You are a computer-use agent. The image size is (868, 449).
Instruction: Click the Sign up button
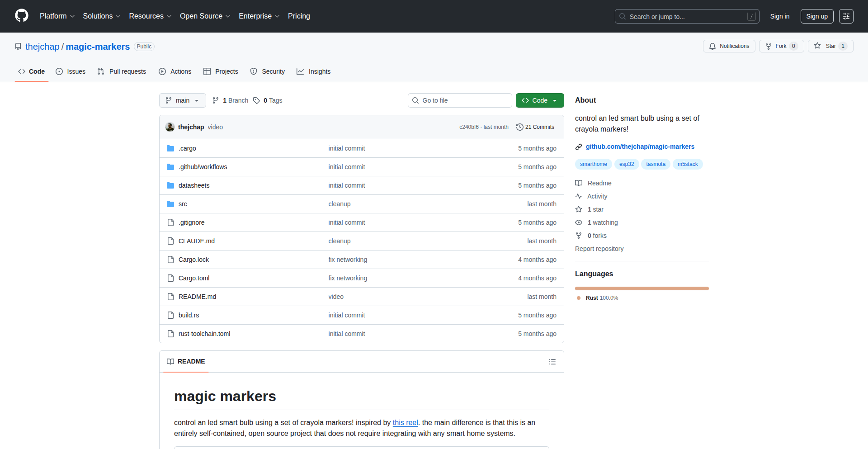tap(816, 16)
